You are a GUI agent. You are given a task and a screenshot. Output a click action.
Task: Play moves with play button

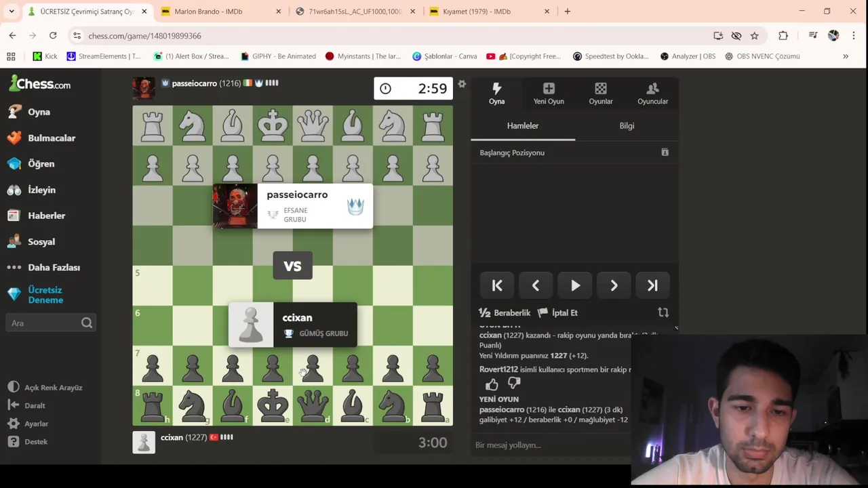(575, 286)
